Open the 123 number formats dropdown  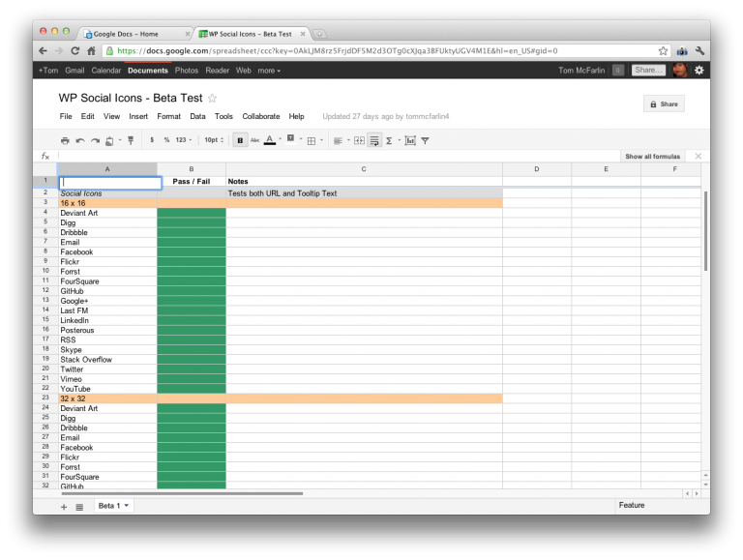[x=184, y=140]
